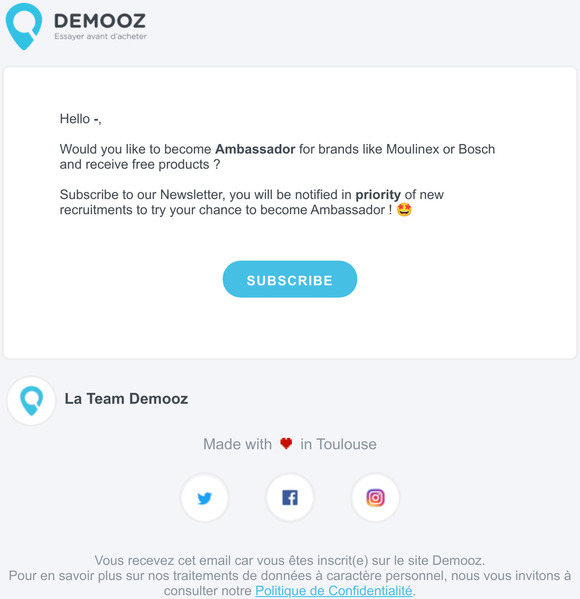Click the round Demooz team avatar
580x599 pixels.
click(31, 401)
